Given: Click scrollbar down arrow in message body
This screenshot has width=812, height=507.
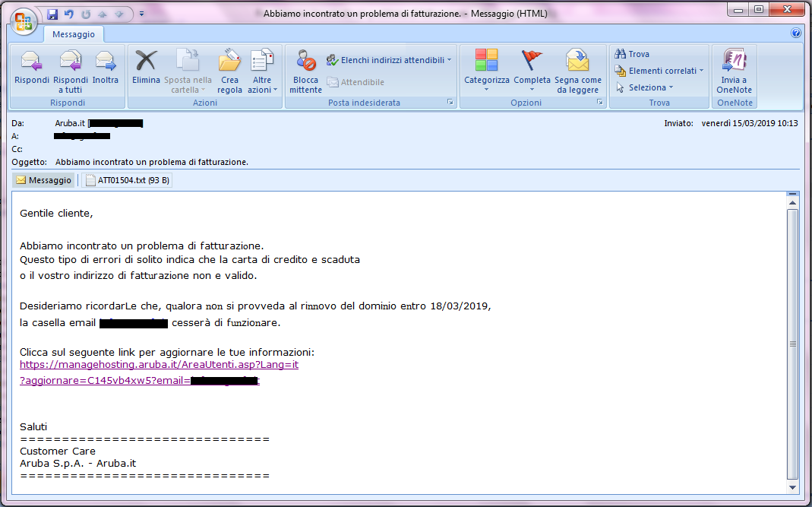Looking at the screenshot, I should (792, 487).
